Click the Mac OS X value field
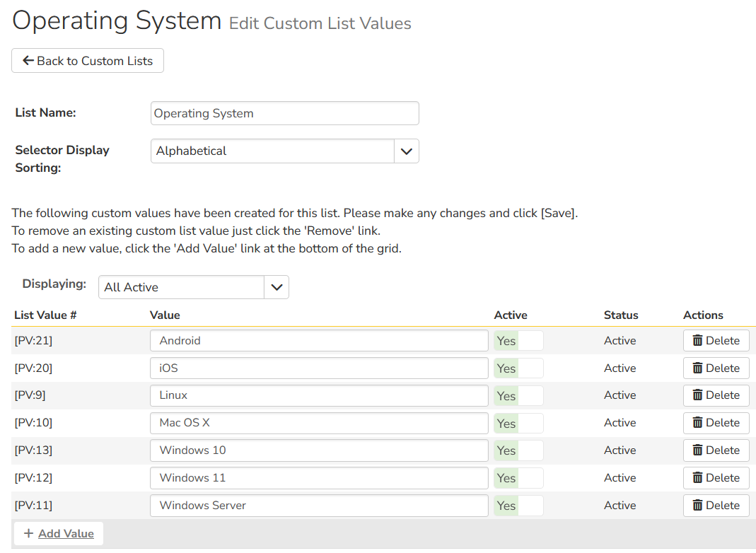 click(318, 423)
